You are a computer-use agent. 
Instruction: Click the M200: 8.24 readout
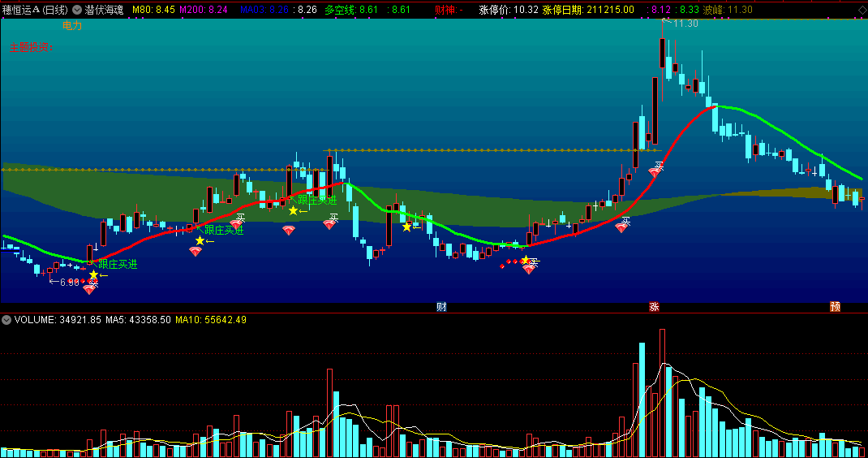(204, 10)
